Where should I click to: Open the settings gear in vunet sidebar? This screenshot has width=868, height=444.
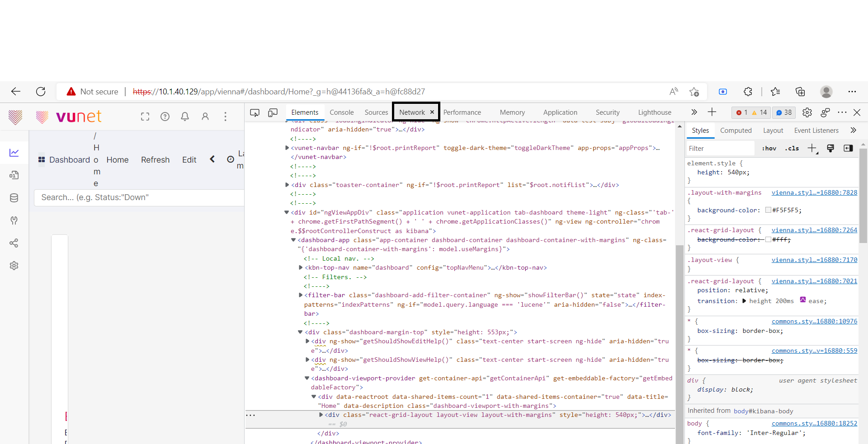[14, 266]
